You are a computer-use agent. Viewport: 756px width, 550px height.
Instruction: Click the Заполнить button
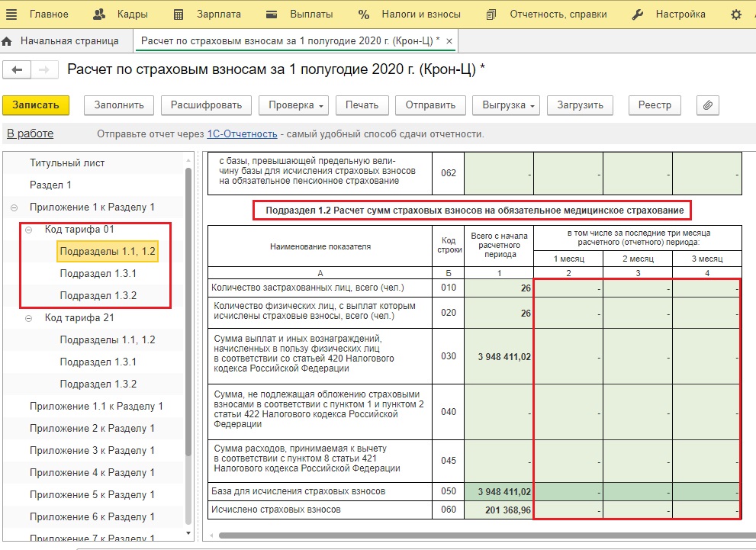(119, 105)
